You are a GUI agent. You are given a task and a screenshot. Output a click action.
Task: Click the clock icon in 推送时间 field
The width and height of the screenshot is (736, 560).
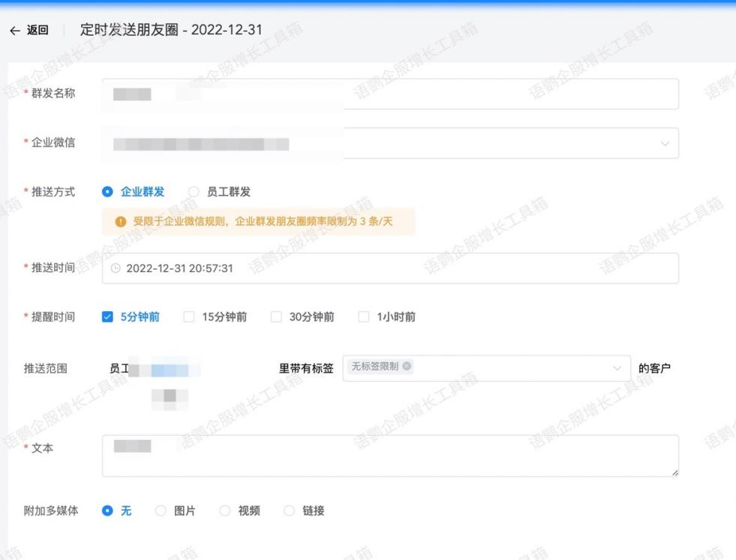click(115, 268)
